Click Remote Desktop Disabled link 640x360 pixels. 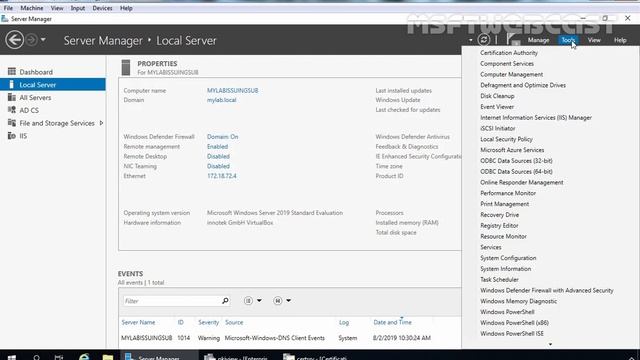point(218,156)
